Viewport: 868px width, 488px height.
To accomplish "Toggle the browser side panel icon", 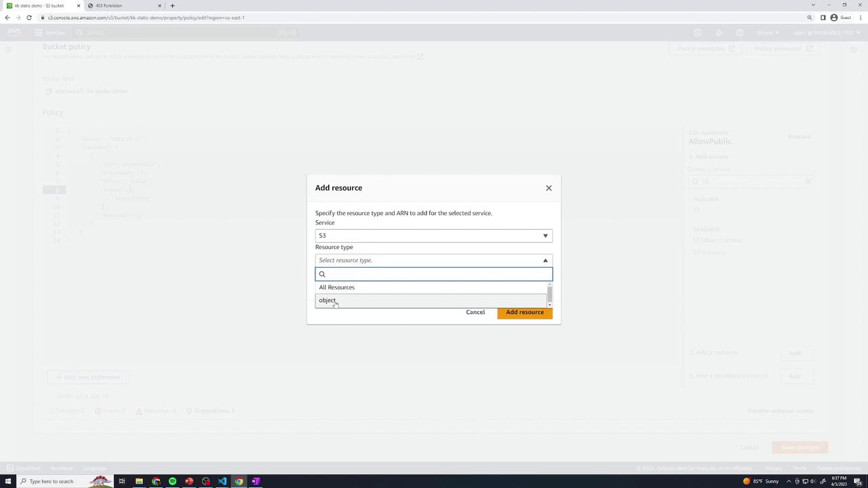I will pyautogui.click(x=823, y=18).
